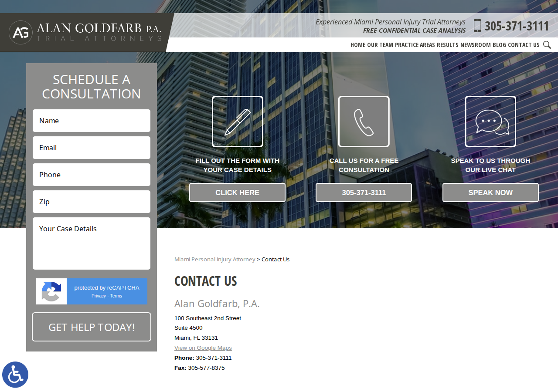Click Free Confidential Case Analysis text

[x=414, y=30]
